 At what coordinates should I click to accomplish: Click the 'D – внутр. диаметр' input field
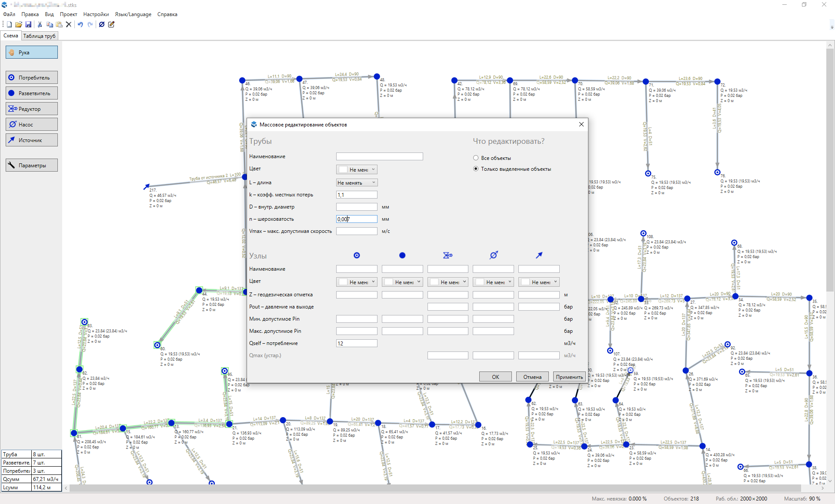pyautogui.click(x=357, y=207)
